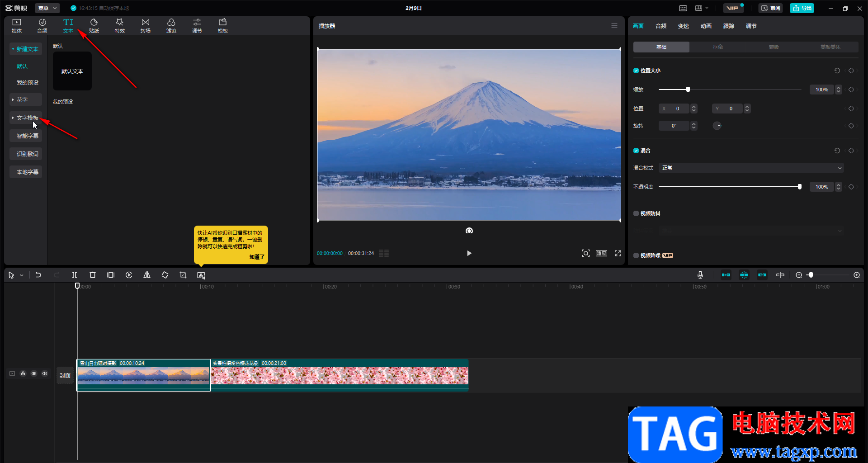Dismiss tooltip with 知道了
Image resolution: width=868 pixels, height=463 pixels.
tap(257, 257)
